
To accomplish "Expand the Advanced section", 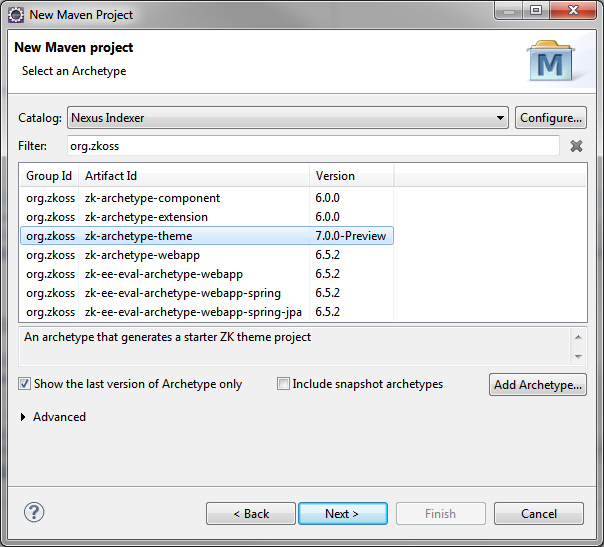I will tap(23, 417).
